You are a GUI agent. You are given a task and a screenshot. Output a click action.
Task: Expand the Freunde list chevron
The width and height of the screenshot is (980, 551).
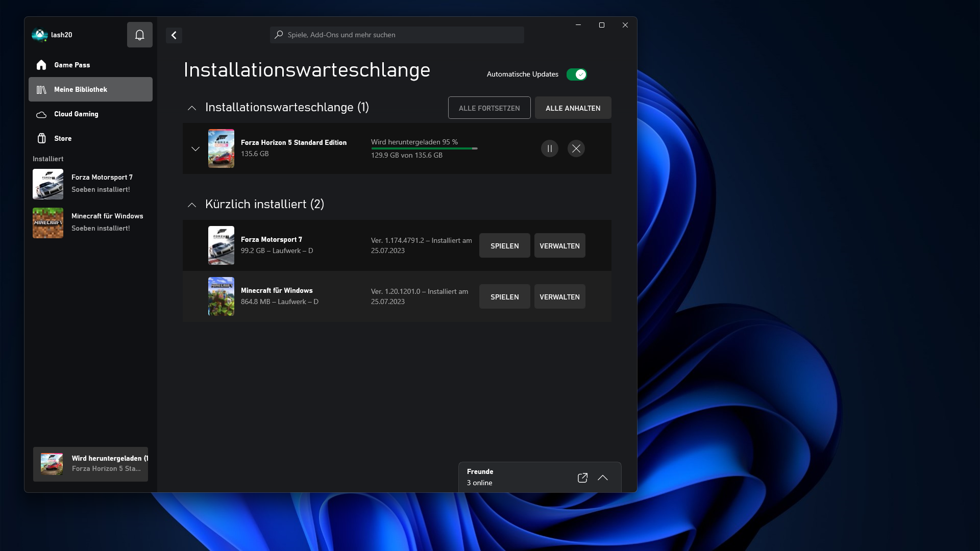tap(603, 478)
